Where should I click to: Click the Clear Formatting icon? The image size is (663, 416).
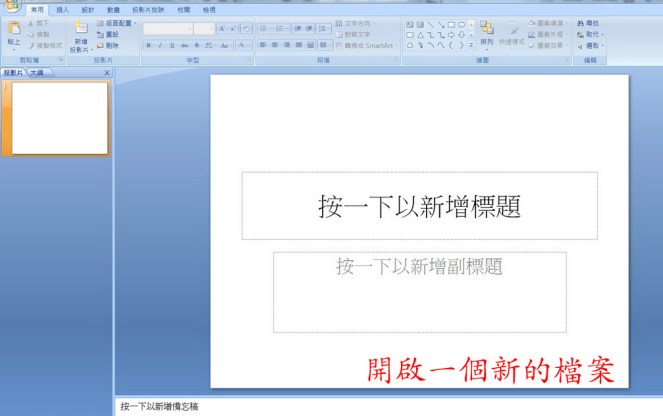246,28
